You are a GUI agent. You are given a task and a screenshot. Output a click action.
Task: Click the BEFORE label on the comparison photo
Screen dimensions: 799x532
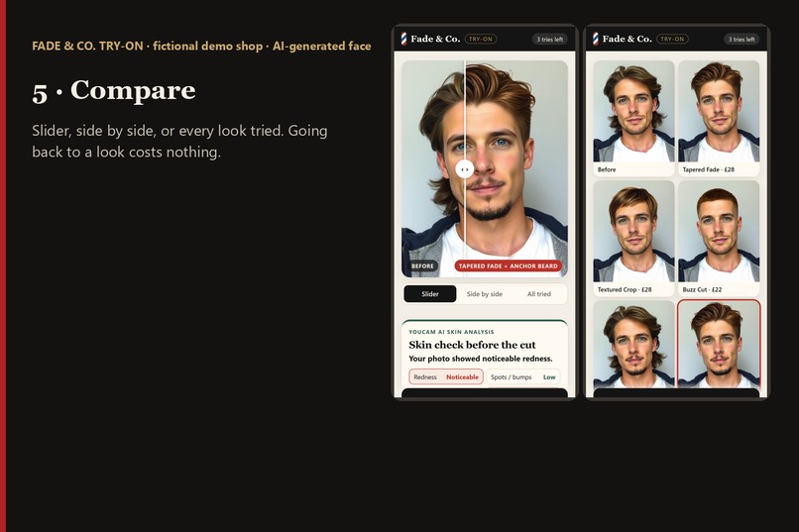pos(422,266)
